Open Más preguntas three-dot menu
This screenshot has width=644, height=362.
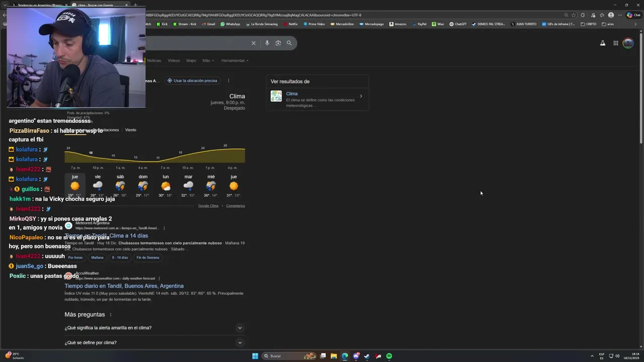pyautogui.click(x=111, y=315)
